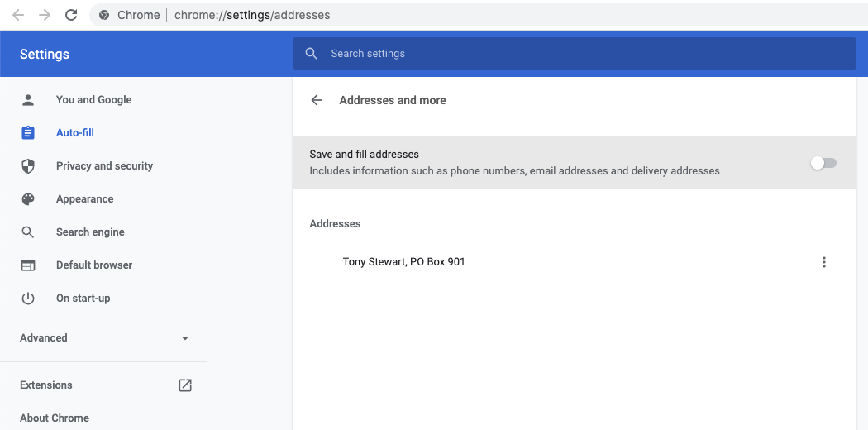Click the person icon beside You and Google
This screenshot has width=868, height=430.
click(x=27, y=100)
